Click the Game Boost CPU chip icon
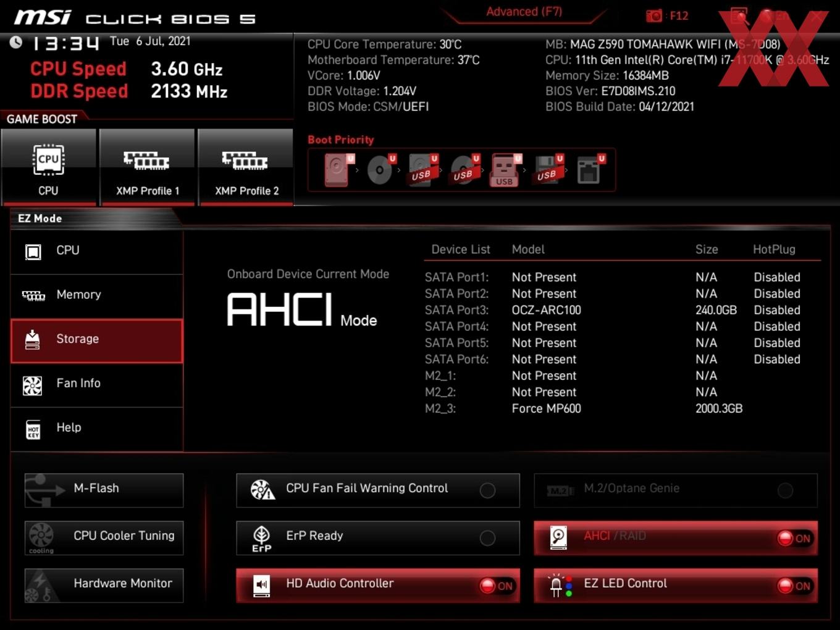The width and height of the screenshot is (840, 630). [48, 159]
